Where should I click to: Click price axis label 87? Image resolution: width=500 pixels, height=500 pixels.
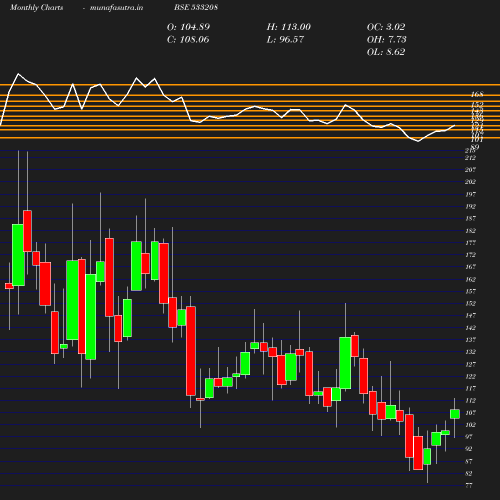tap(469, 461)
